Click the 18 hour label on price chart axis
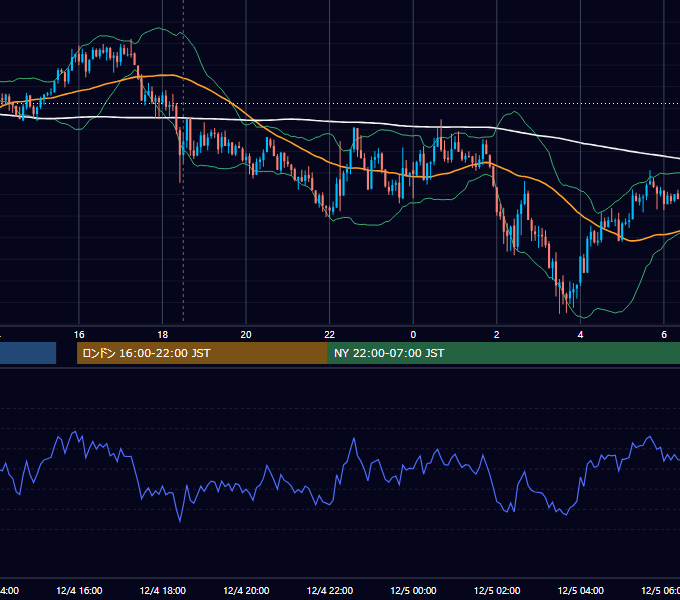 point(162,335)
